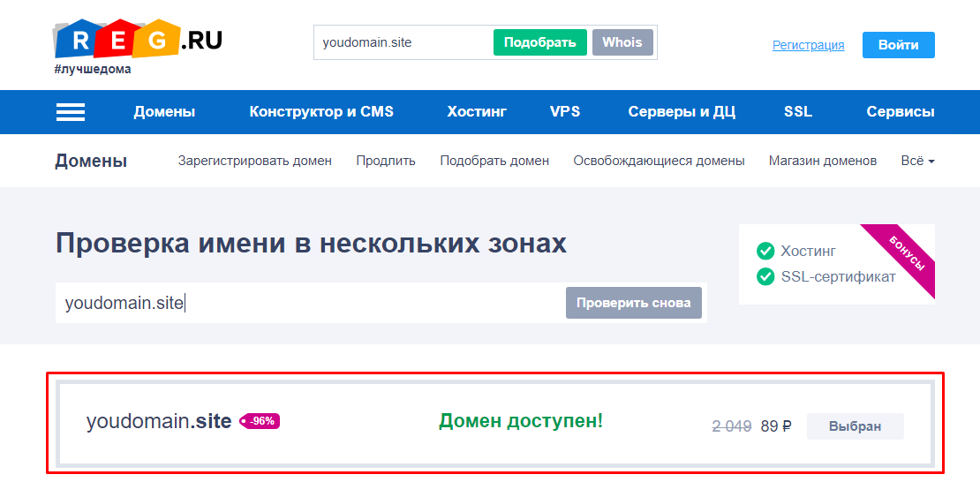Click the green checkmark next to Хостинг
Screen dimensions: 980x482
[x=765, y=252]
